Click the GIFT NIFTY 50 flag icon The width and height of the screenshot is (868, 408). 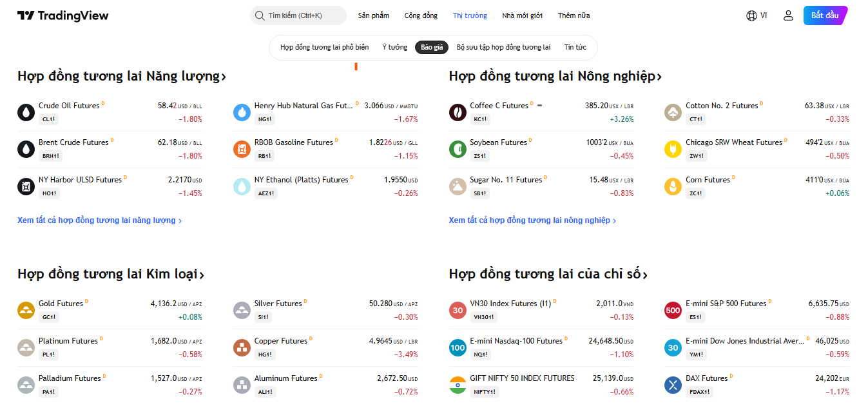[458, 385]
